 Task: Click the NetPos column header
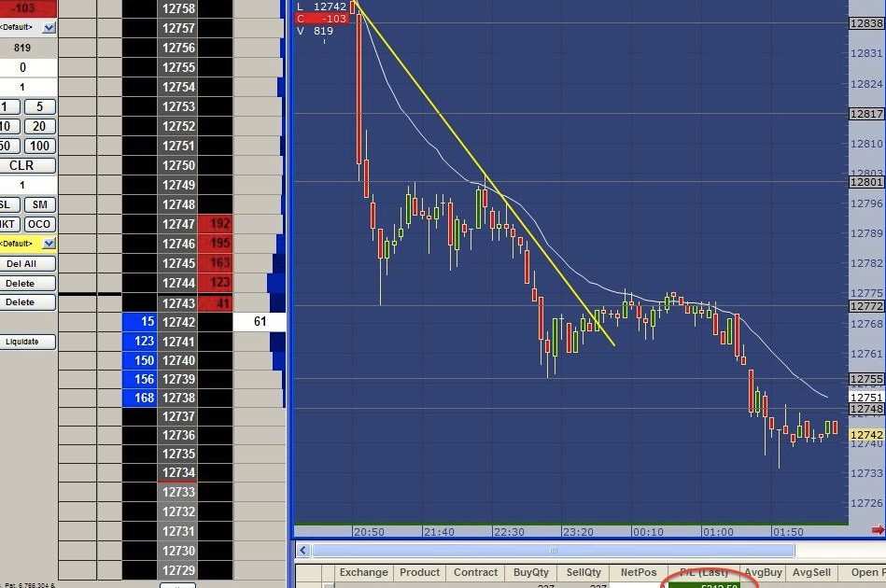coord(638,572)
